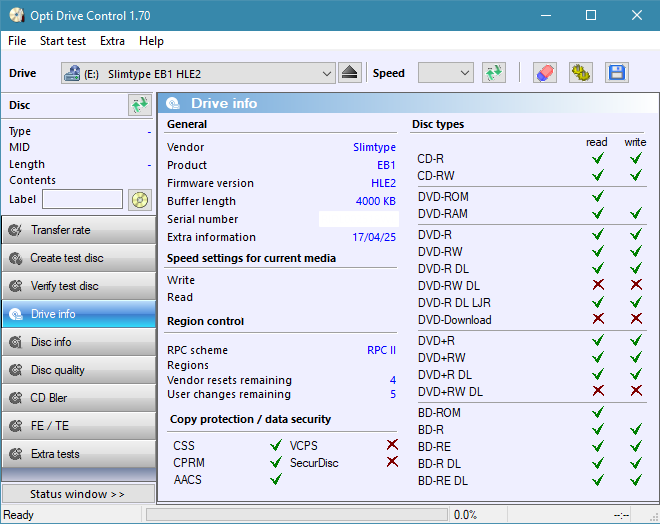This screenshot has height=524, width=660.
Task: Switch to the CD Bler tab
Action: 79,398
